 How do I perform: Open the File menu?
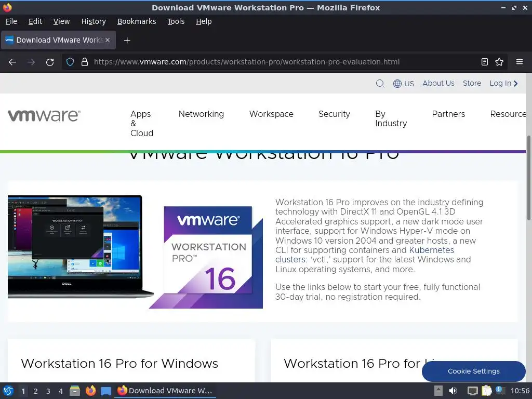(x=11, y=21)
